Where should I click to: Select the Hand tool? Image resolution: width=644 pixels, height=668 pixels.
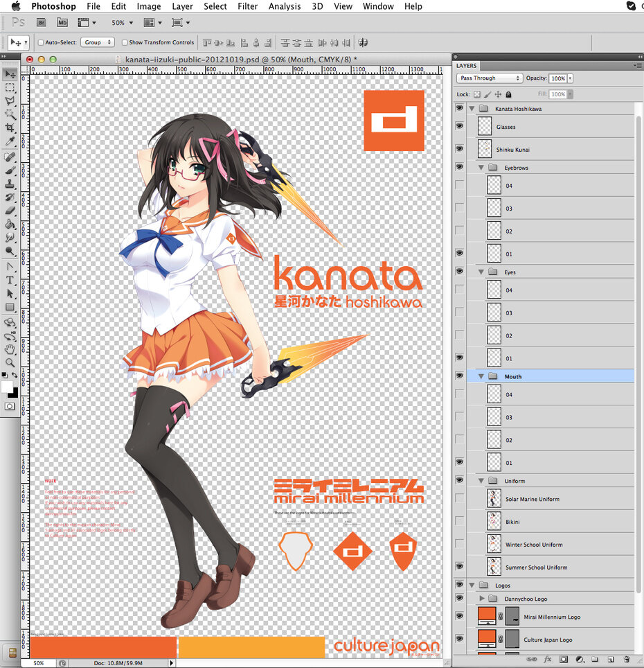click(x=10, y=349)
